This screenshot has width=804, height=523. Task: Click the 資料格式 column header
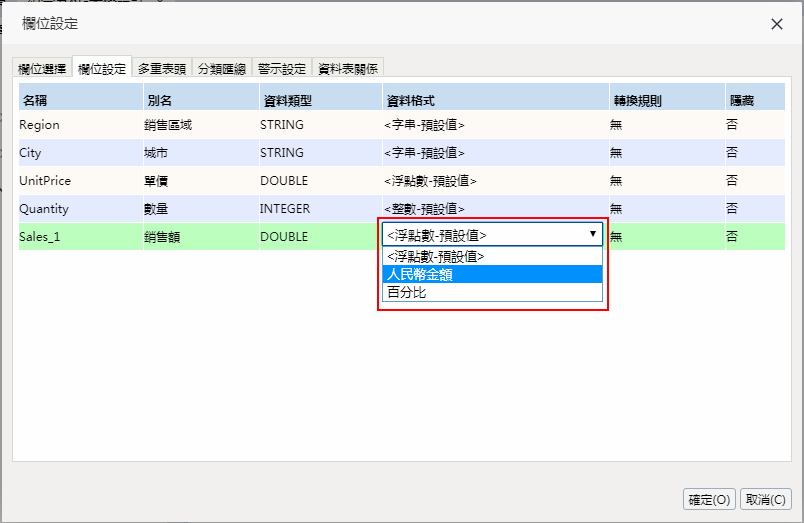coord(410,101)
